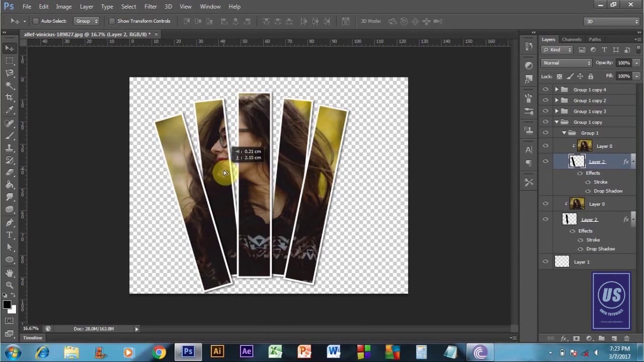Click the adjustment layer filter icon
This screenshot has height=362, width=644.
tap(593, 50)
